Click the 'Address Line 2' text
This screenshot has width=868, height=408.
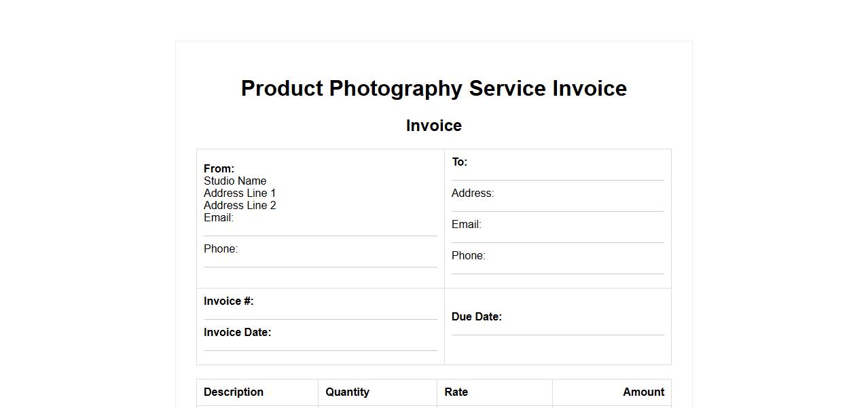pos(240,205)
